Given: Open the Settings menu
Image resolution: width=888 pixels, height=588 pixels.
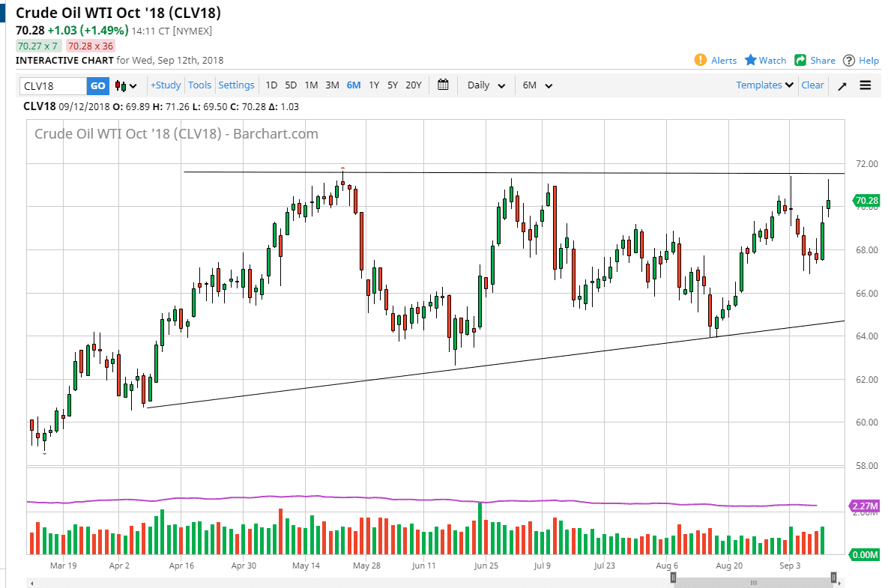Looking at the screenshot, I should (x=237, y=85).
